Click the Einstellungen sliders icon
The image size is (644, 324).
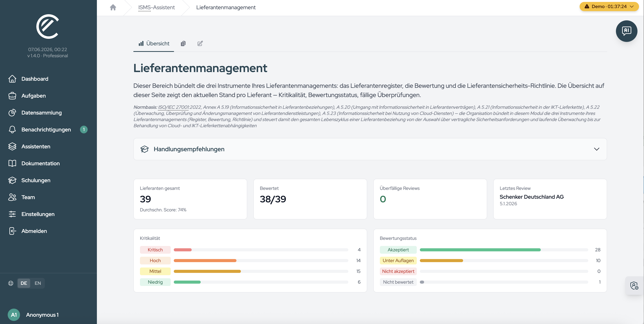point(12,214)
